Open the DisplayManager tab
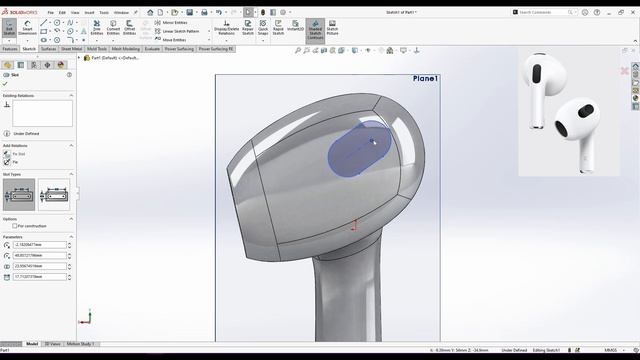 [61, 65]
